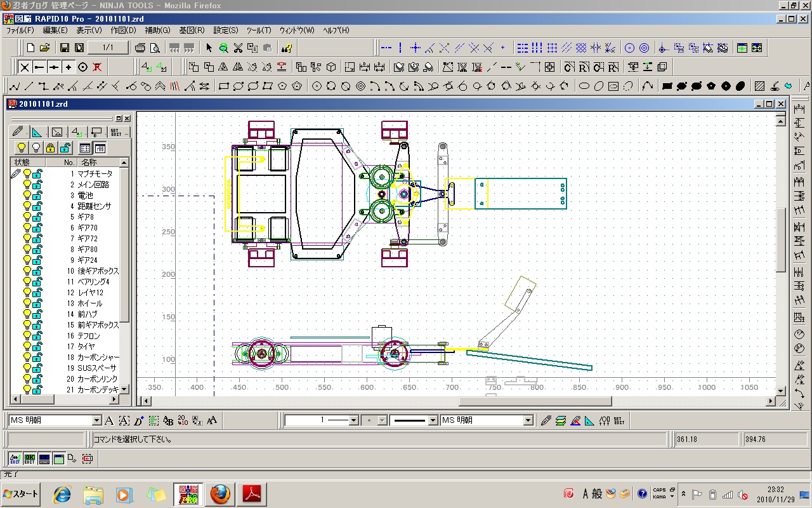This screenshot has width=812, height=508.
Task: Open the 表示(V) menu
Action: pyautogui.click(x=89, y=30)
